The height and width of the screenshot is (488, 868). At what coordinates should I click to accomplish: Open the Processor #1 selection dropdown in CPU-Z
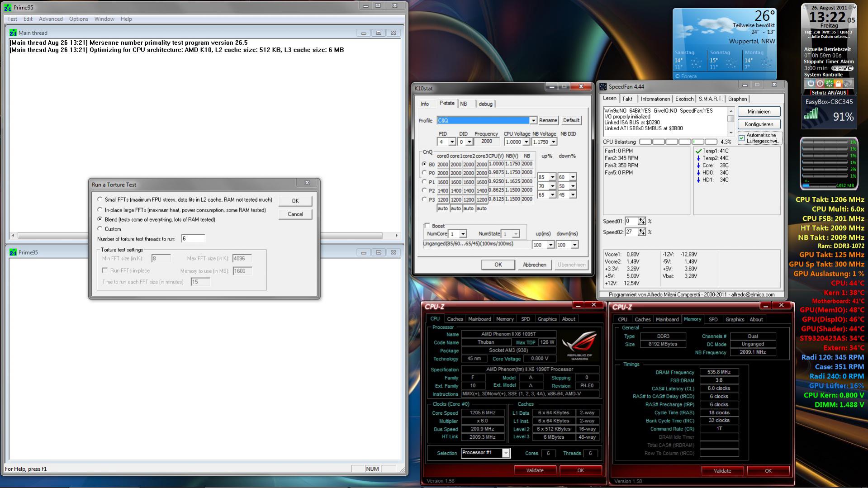tap(506, 453)
